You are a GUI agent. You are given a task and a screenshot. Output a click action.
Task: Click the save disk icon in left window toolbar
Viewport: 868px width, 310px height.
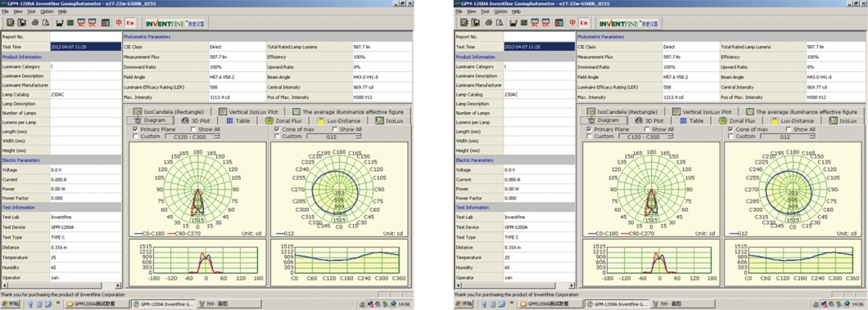(21, 23)
